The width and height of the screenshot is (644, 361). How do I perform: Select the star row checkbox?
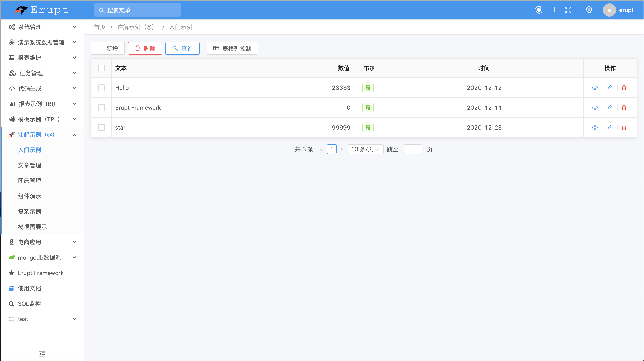click(x=101, y=128)
